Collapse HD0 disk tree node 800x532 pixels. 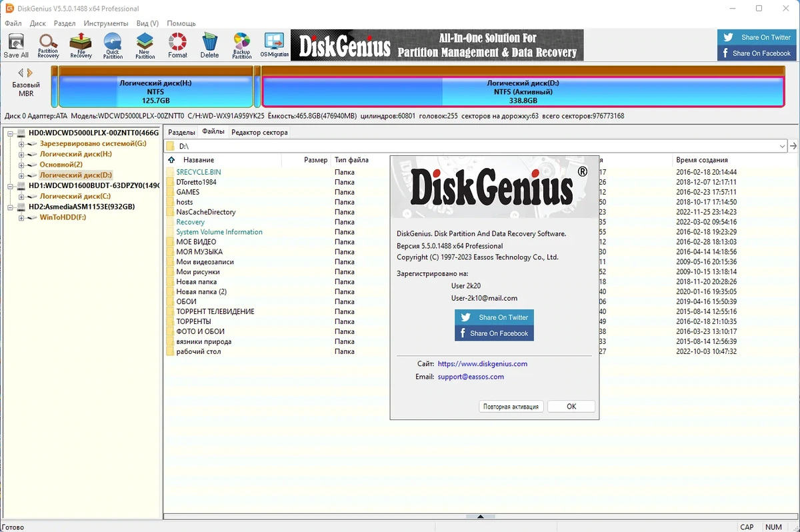pos(11,133)
